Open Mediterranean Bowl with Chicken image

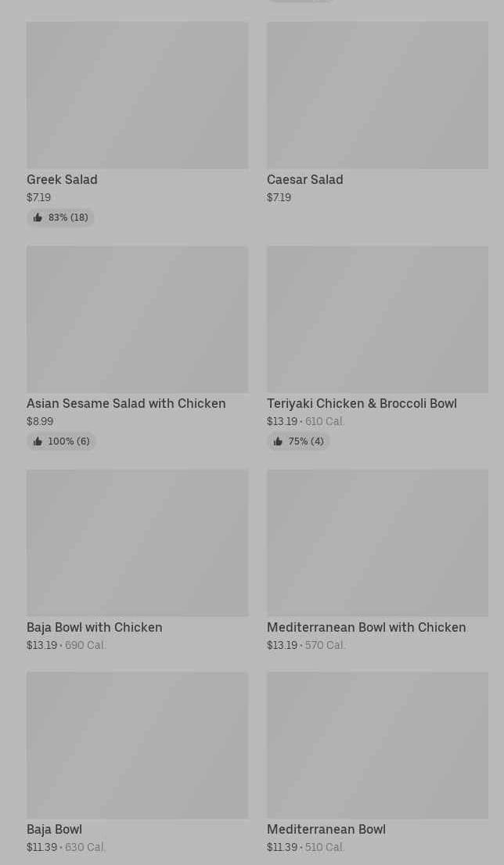tap(377, 542)
